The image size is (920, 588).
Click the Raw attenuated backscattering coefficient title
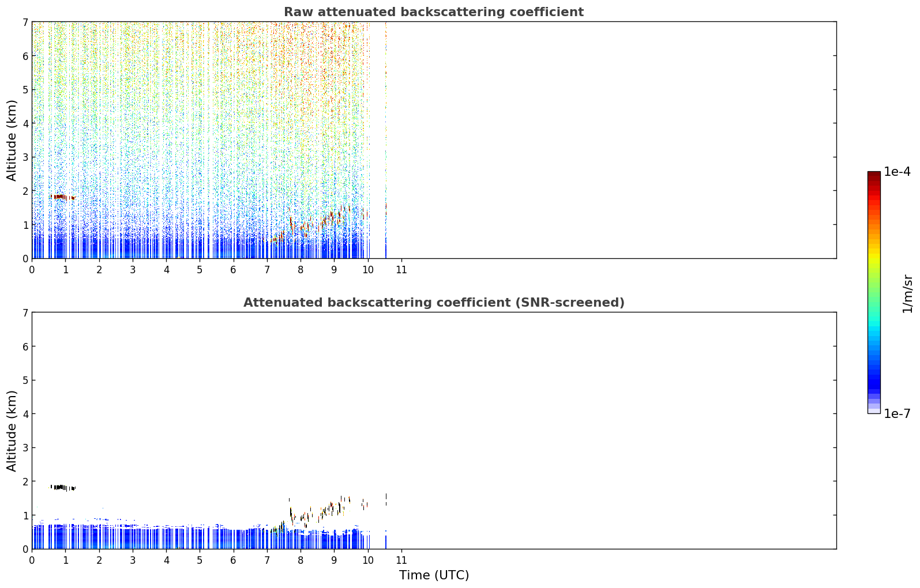[x=434, y=12]
